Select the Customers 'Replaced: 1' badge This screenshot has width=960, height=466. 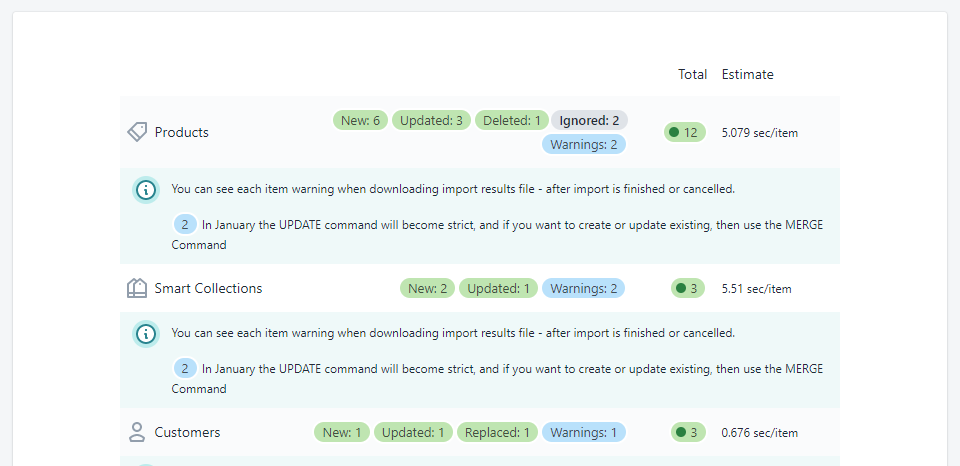pyautogui.click(x=498, y=432)
